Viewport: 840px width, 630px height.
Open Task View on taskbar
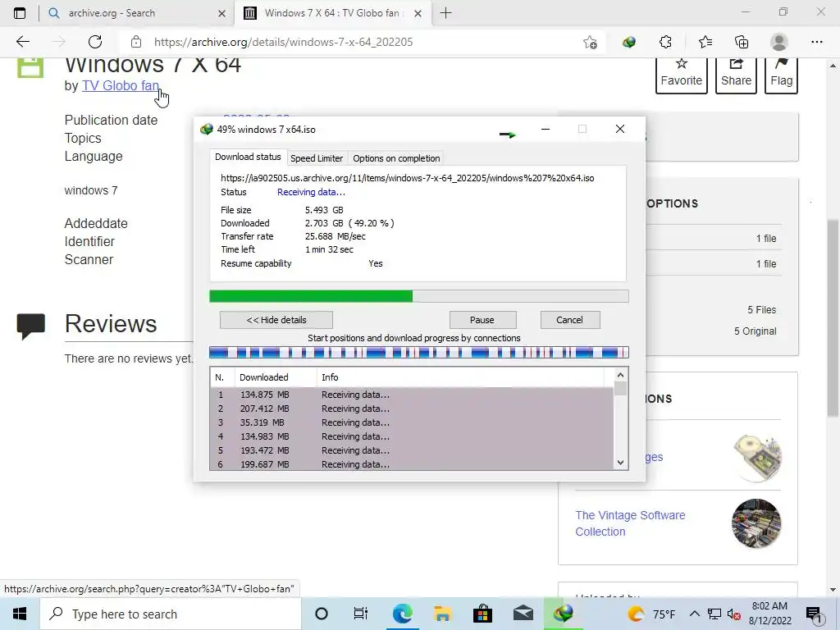tap(361, 614)
